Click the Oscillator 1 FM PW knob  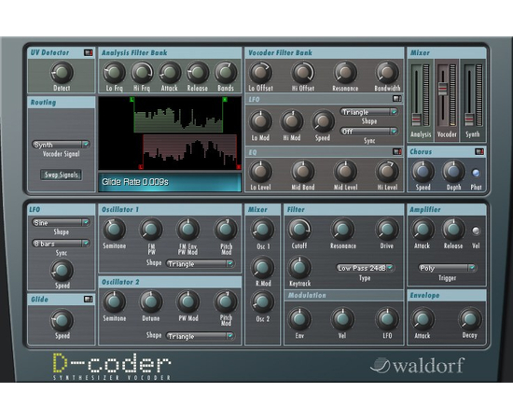click(151, 230)
